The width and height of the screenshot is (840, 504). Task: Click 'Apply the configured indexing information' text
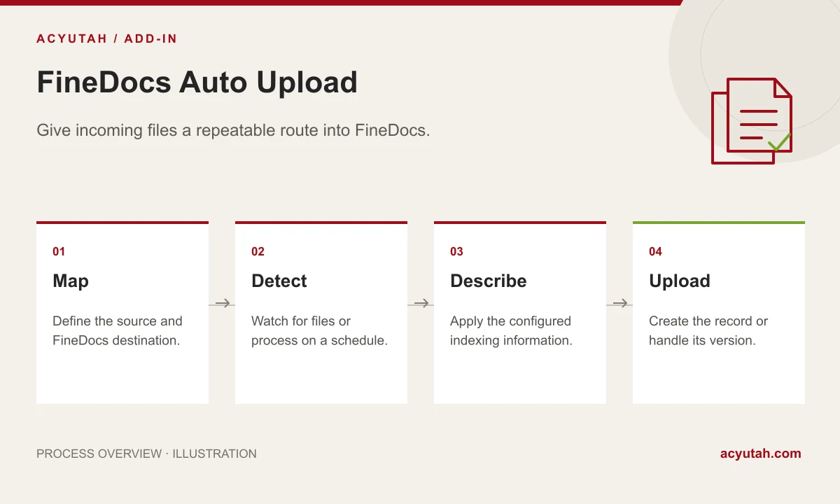(511, 331)
